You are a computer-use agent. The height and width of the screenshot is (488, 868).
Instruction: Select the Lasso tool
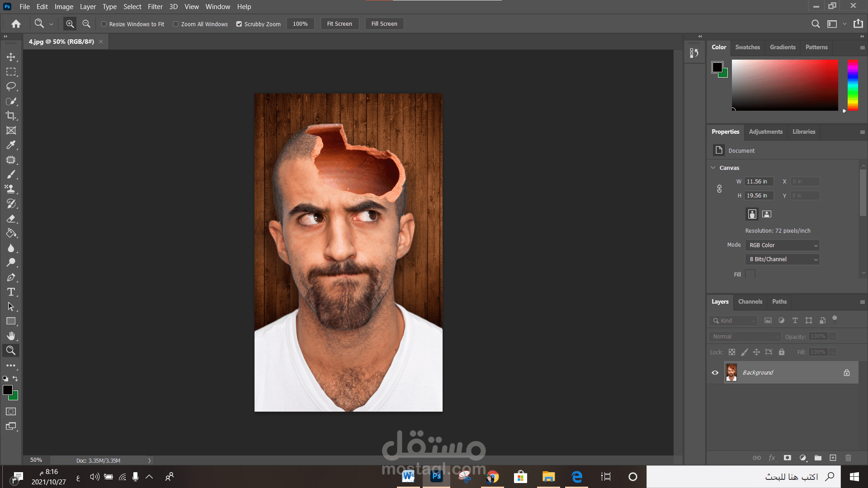coord(11,86)
